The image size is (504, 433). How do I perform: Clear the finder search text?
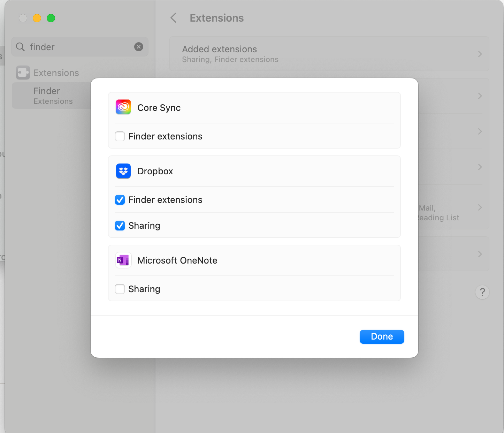pyautogui.click(x=139, y=47)
